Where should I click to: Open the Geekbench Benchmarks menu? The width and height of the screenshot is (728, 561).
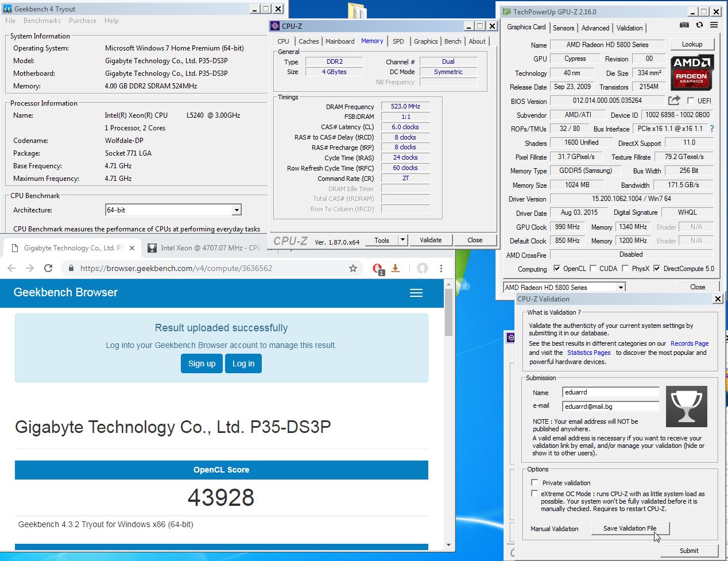pyautogui.click(x=42, y=20)
